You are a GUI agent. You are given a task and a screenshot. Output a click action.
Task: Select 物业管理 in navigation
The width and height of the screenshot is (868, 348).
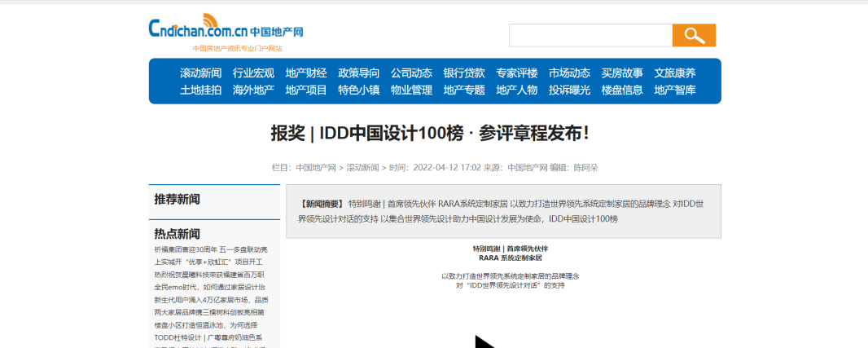tap(411, 90)
